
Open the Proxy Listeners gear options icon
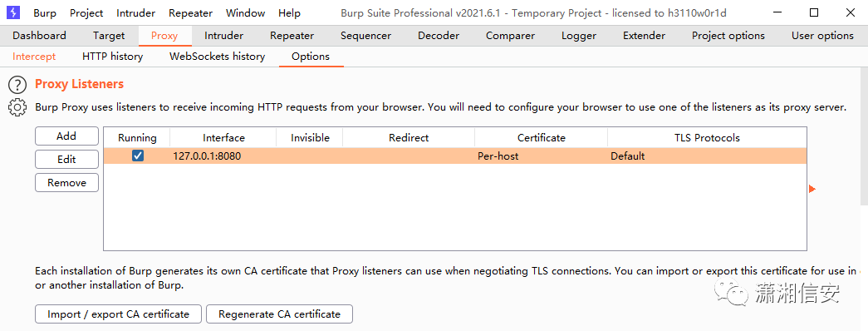[x=17, y=107]
